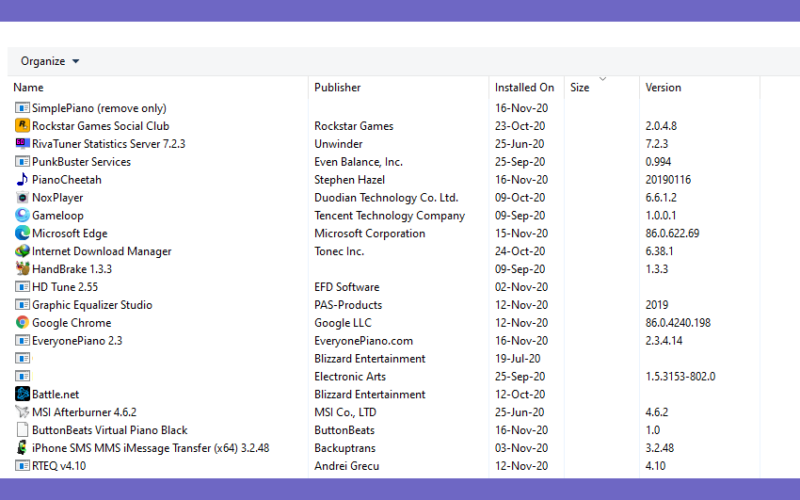This screenshot has width=800, height=500.
Task: Click the Tonec Inc. publisher cell
Action: (339, 251)
